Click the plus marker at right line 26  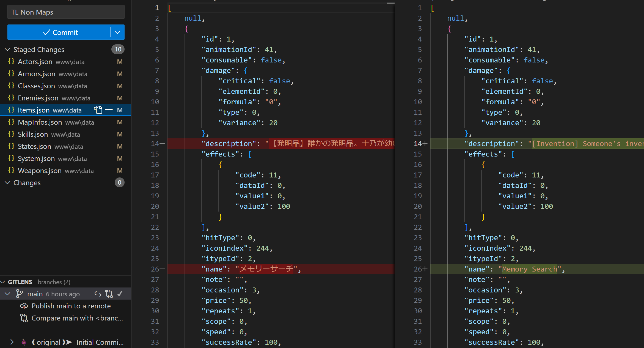pos(425,269)
